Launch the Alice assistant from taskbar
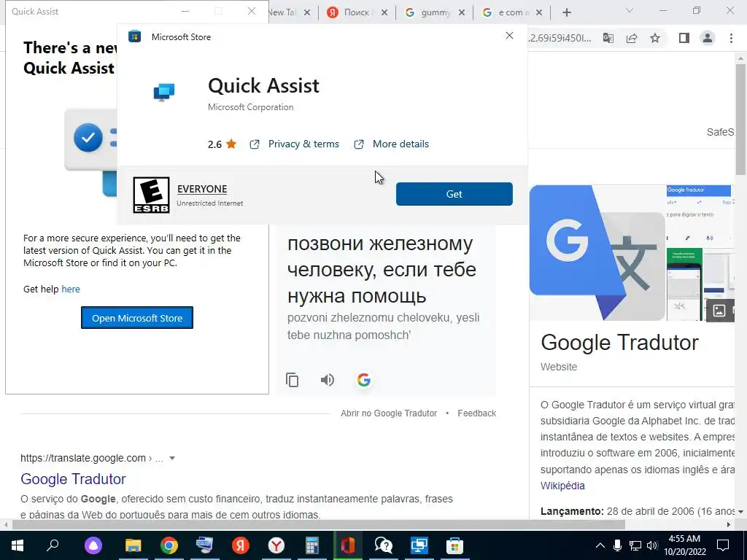The height and width of the screenshot is (560, 747). click(x=93, y=545)
